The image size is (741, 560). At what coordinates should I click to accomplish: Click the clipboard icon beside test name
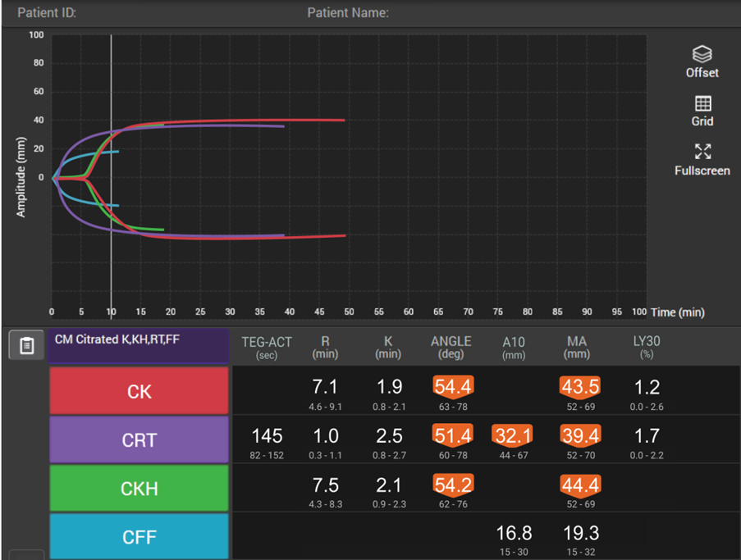(26, 346)
